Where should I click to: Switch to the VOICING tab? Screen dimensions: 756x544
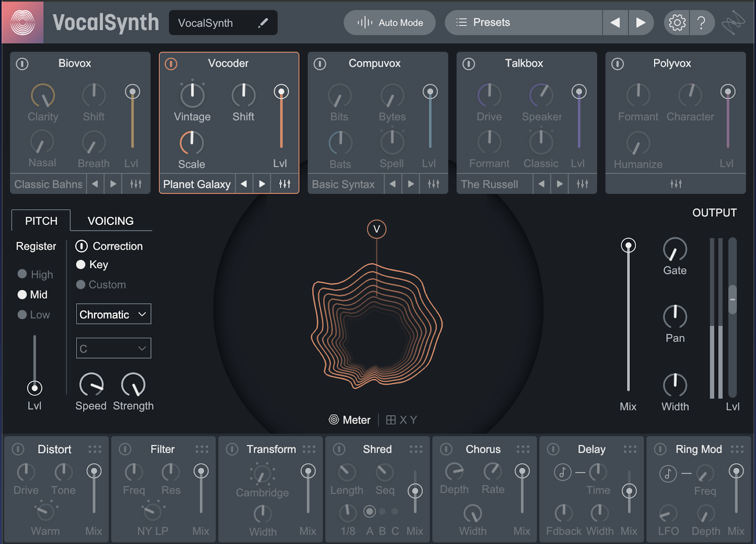[111, 221]
